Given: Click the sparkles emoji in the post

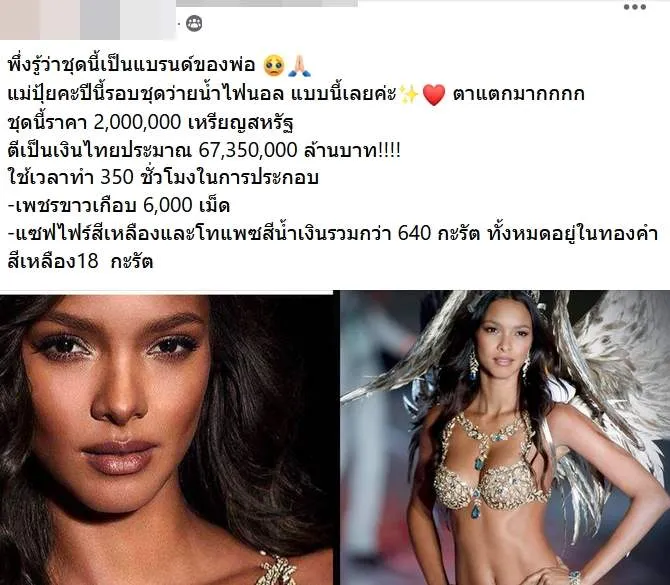Looking at the screenshot, I should pos(409,94).
